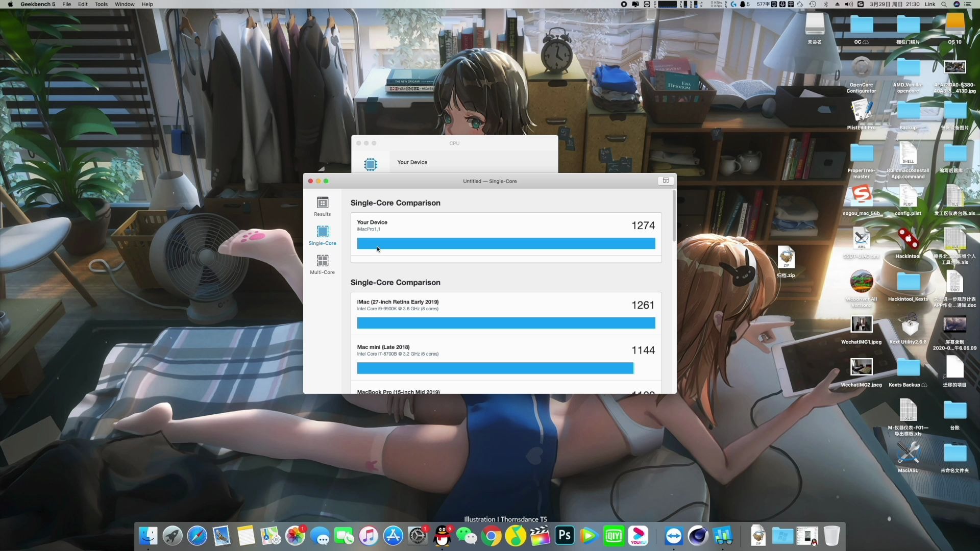Open QQ penguin app from the dock
980x551 pixels.
pos(442,536)
